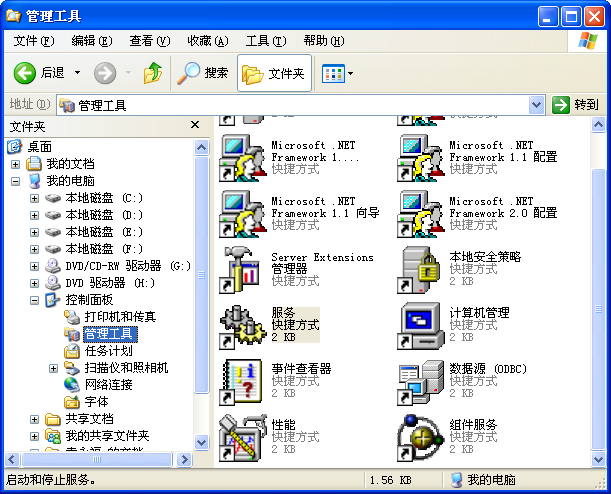Screen dimensions: 611x494
Task: Click the forward arrow toolbar icon
Action: coord(105,73)
